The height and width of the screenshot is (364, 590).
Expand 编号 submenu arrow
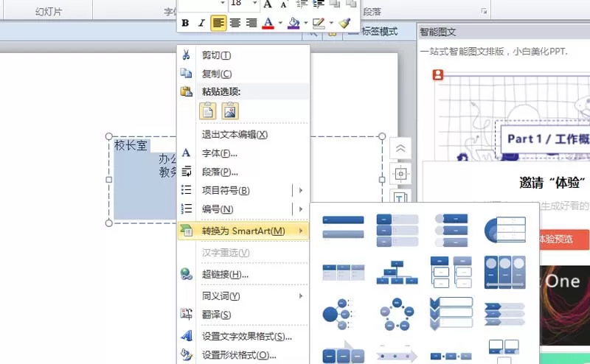[301, 209]
